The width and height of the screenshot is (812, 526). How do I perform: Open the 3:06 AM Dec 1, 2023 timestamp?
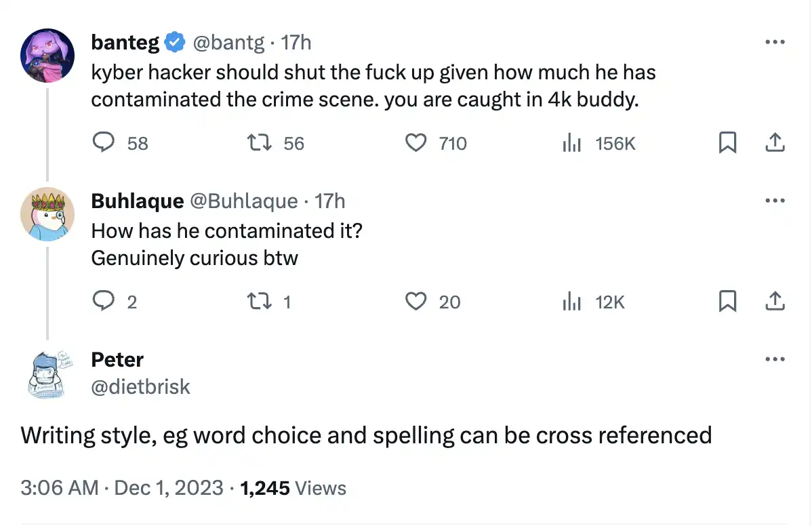tap(122, 488)
